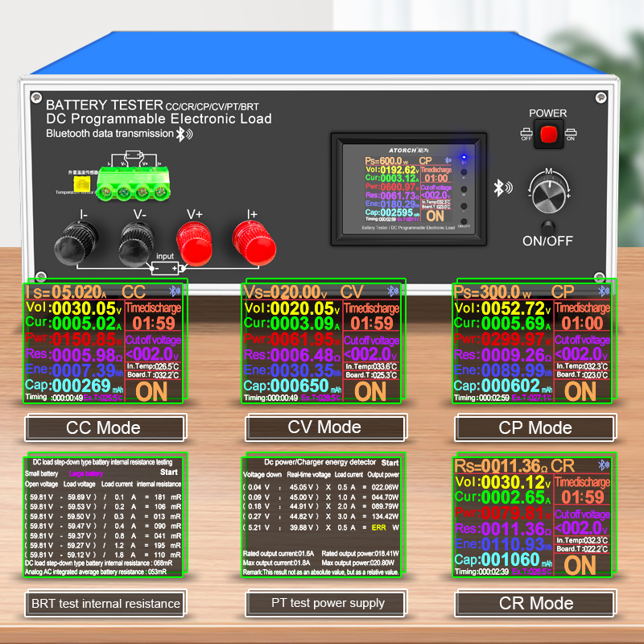Select the black V- binding post

[x=136, y=245]
